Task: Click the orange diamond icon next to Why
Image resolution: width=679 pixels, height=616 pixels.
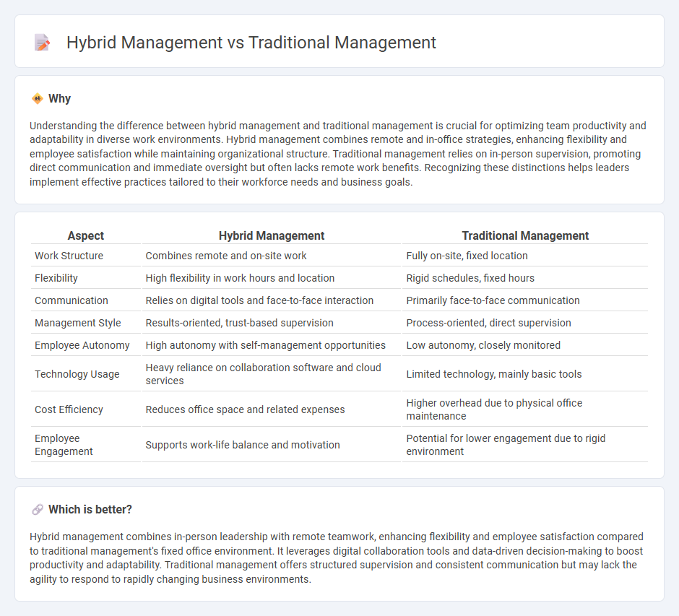Action: (x=38, y=99)
